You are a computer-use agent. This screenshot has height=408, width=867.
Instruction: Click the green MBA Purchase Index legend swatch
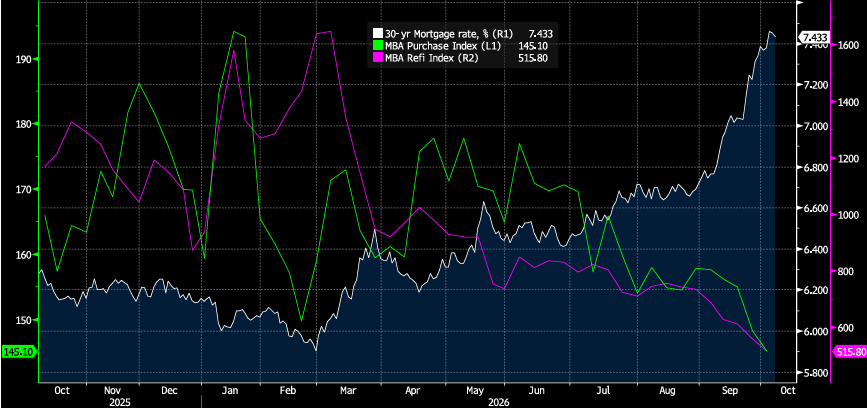pyautogui.click(x=378, y=46)
